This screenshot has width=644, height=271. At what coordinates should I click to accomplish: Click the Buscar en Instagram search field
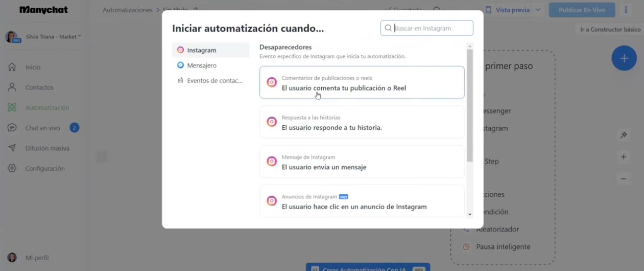click(x=427, y=28)
